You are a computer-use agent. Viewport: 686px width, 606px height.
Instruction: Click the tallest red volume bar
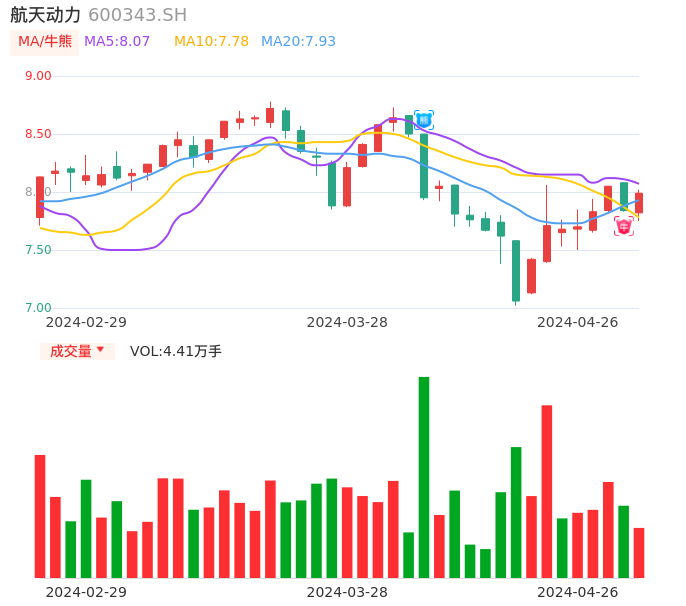[x=547, y=490]
